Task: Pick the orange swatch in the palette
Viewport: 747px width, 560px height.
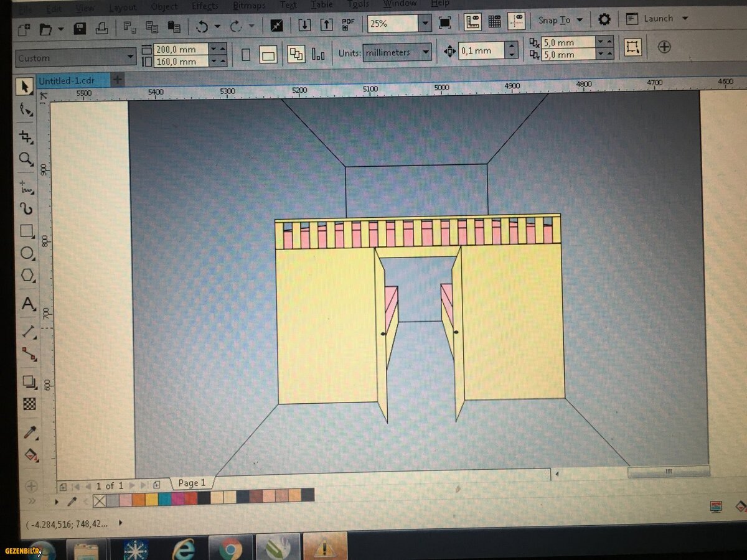Action: click(138, 498)
